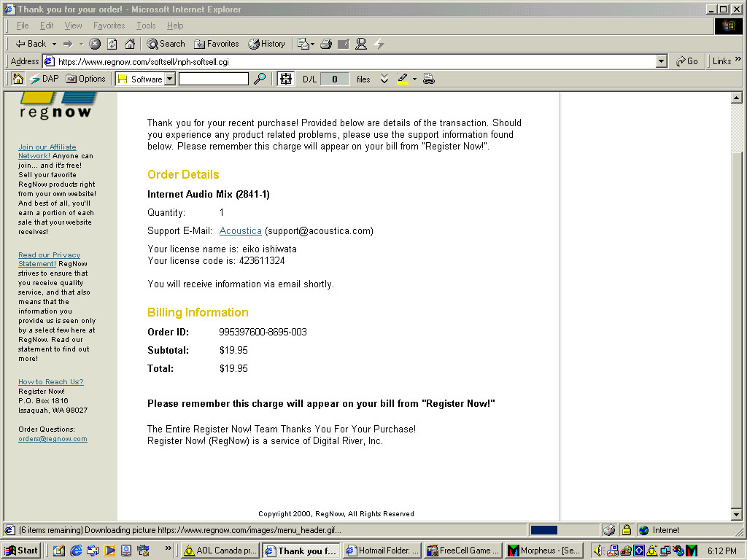Open the Edit menu
This screenshot has height=560, width=747.
(47, 26)
